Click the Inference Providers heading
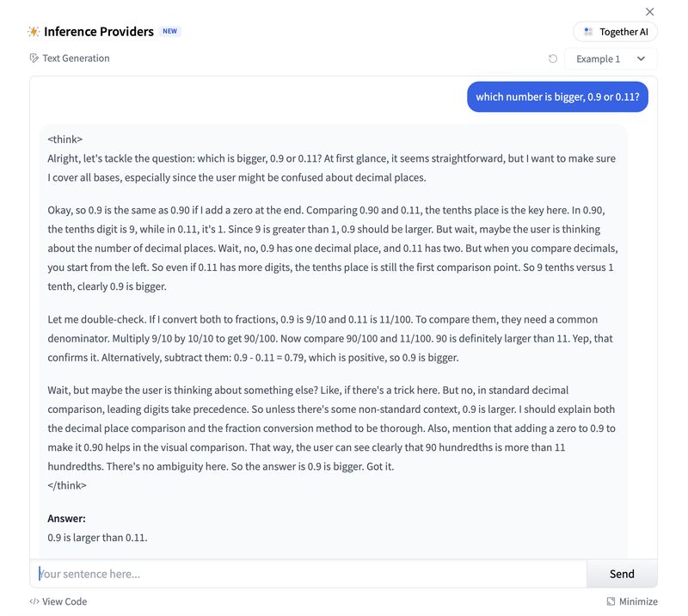Viewport: 688px width, 616px height. (x=99, y=32)
